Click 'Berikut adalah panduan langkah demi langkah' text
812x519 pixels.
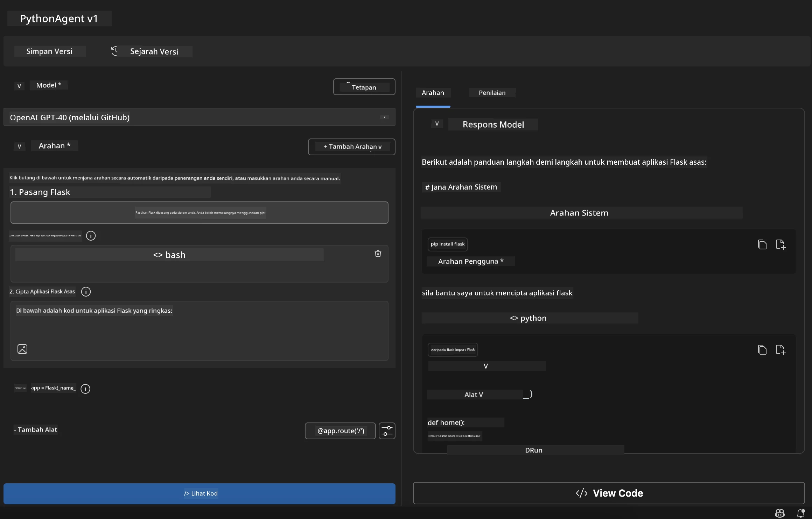[564, 162]
